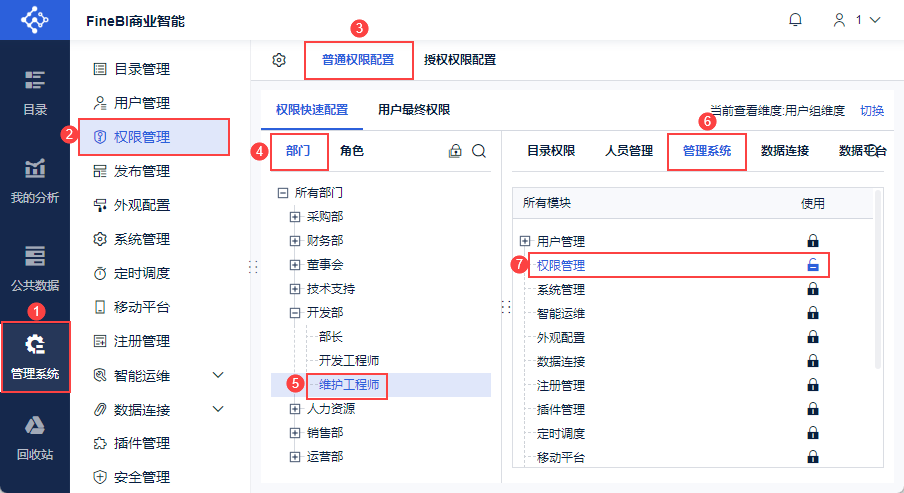Open 回收站 recycle bin in sidebar

(x=35, y=437)
